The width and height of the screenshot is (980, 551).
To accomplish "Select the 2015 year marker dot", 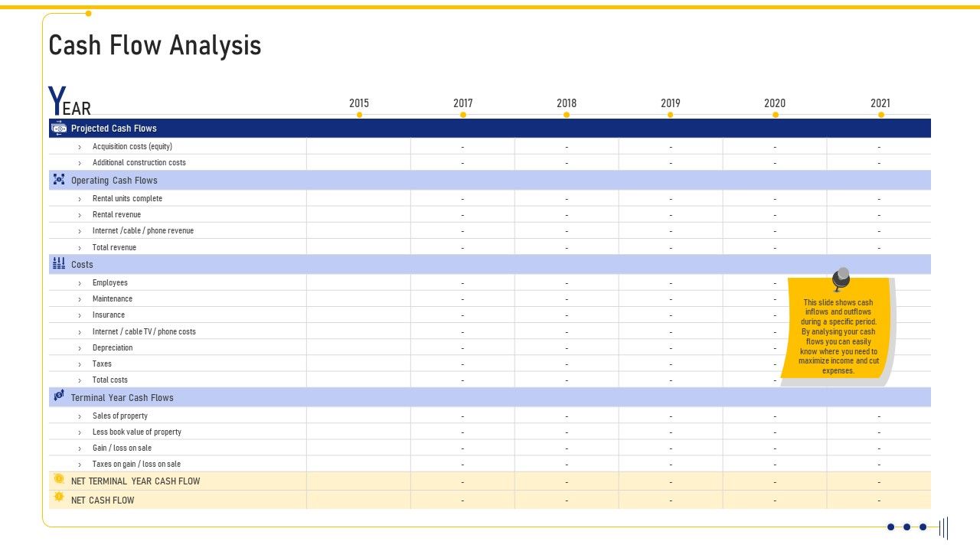I will click(359, 115).
